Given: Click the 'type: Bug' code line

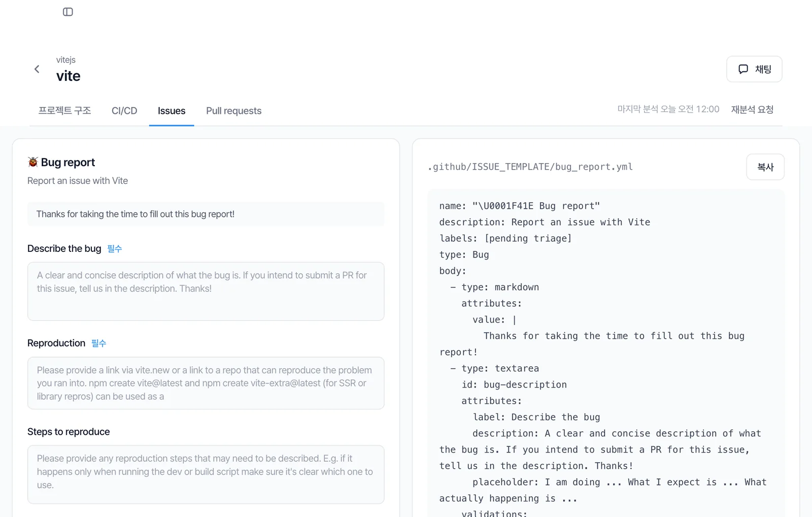Looking at the screenshot, I should 464,254.
